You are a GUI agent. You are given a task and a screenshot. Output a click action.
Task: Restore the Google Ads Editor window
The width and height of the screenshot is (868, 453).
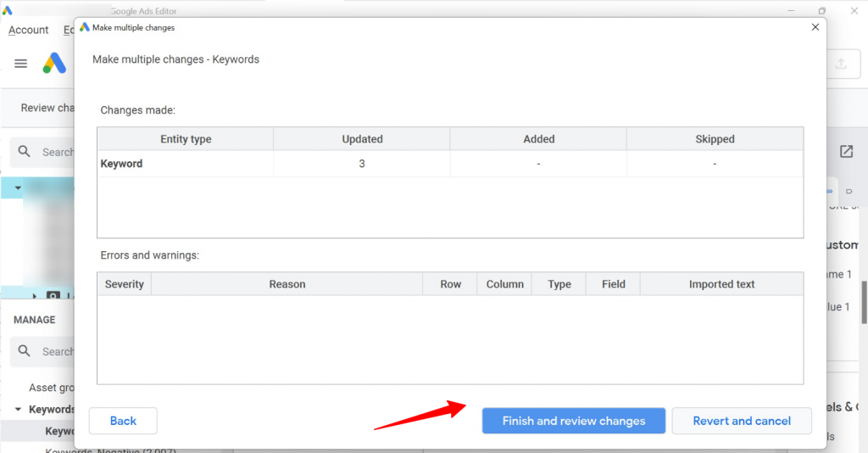pos(822,10)
